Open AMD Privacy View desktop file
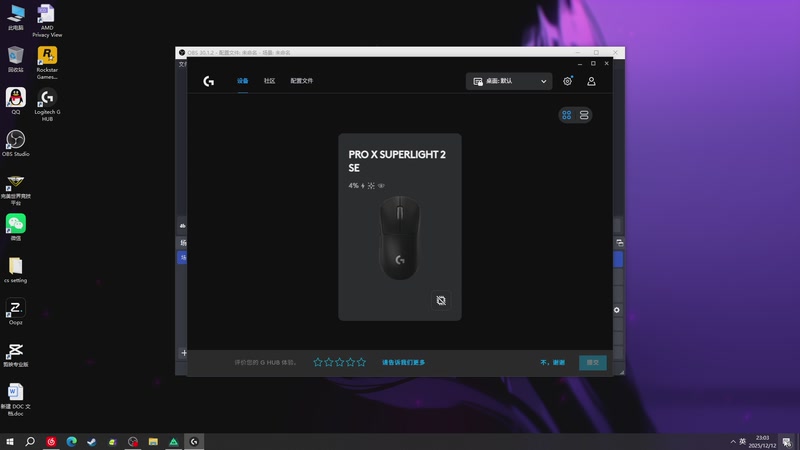 [47, 20]
